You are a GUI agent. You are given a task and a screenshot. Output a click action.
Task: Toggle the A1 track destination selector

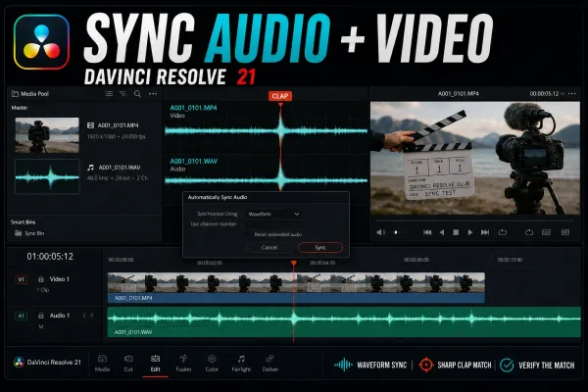coord(21,316)
